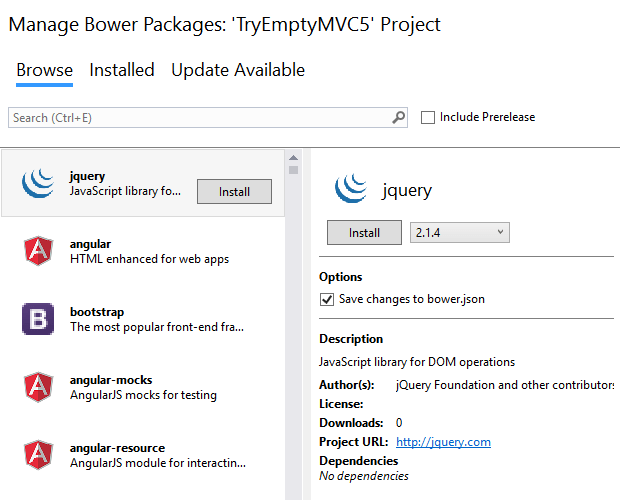The height and width of the screenshot is (500, 620).
Task: Click the jquery logo in details pane
Action: click(351, 188)
